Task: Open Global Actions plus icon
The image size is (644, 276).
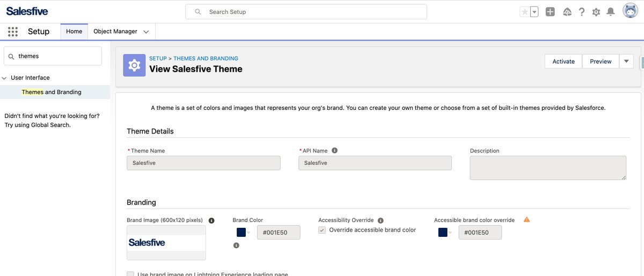Action: pyautogui.click(x=550, y=12)
